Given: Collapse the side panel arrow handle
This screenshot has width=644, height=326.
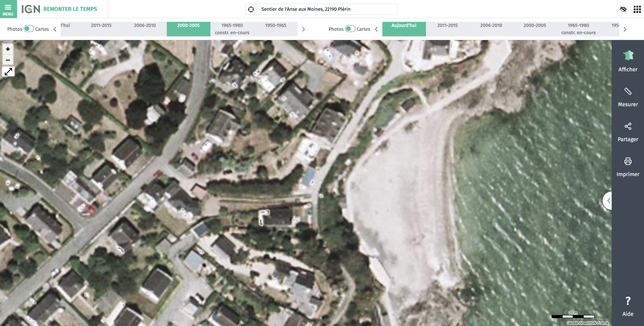Looking at the screenshot, I should [608, 201].
